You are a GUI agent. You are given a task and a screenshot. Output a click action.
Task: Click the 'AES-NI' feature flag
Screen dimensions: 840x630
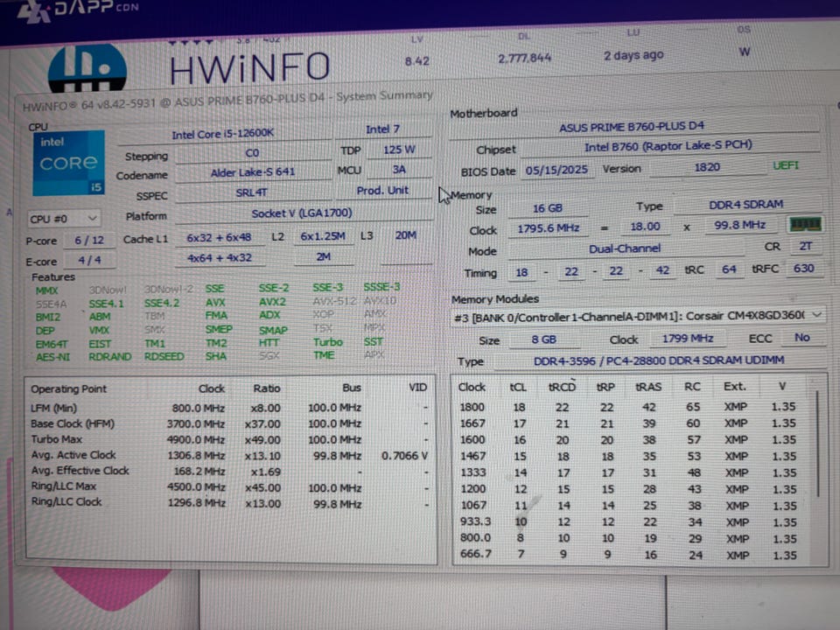52,357
